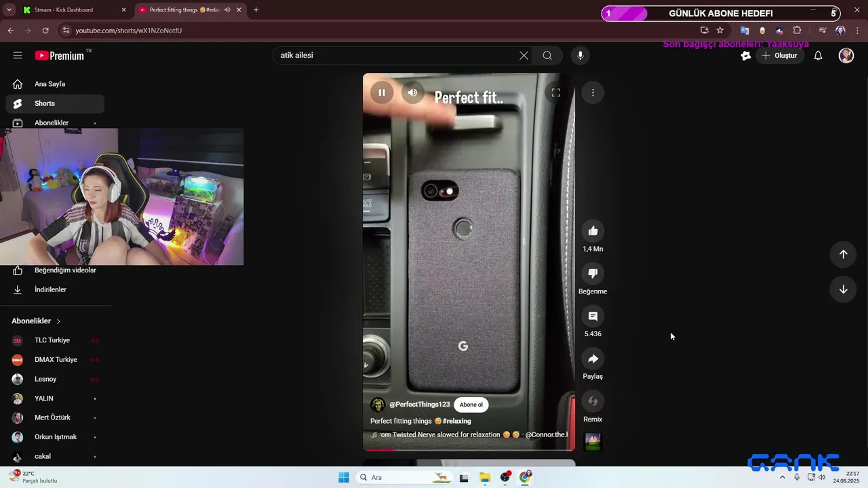
Task: Open the Windows Start menu
Action: click(344, 478)
